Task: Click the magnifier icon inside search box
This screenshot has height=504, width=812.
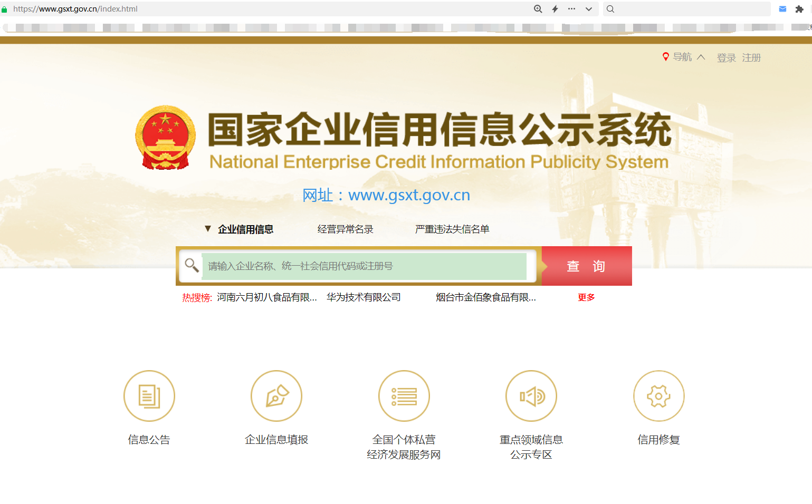Action: (192, 265)
